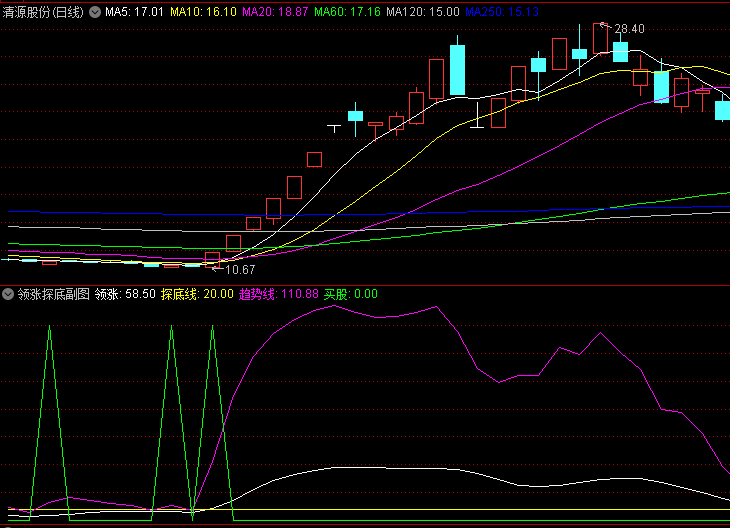Click the 领涨探底副图 sub-chart title

click(53, 294)
